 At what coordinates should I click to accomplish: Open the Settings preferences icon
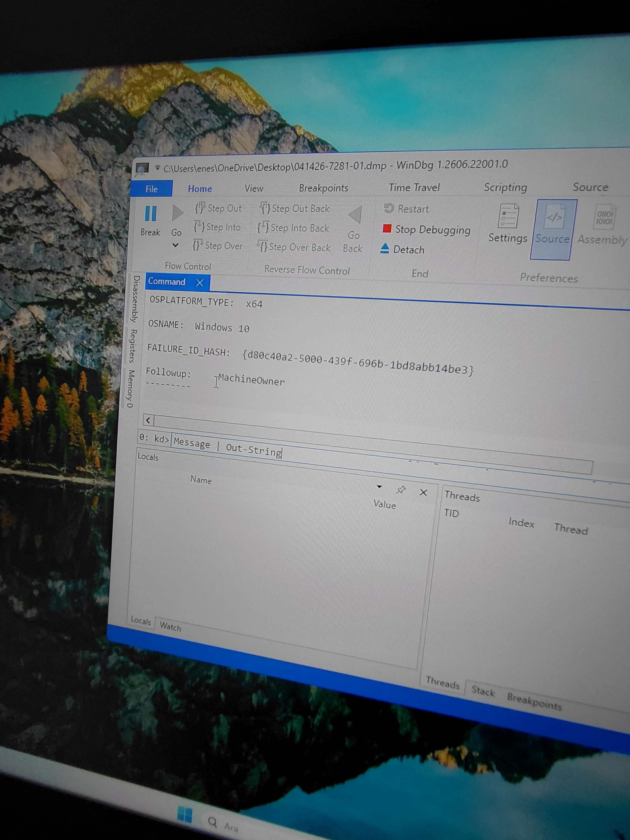508,223
